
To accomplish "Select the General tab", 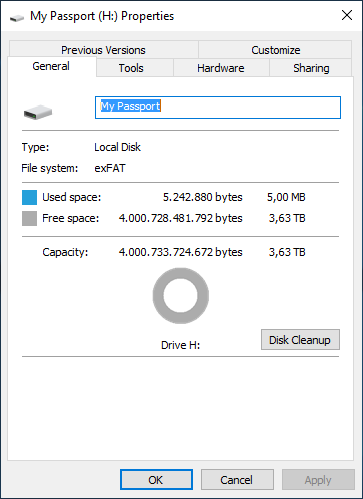I will point(51,66).
